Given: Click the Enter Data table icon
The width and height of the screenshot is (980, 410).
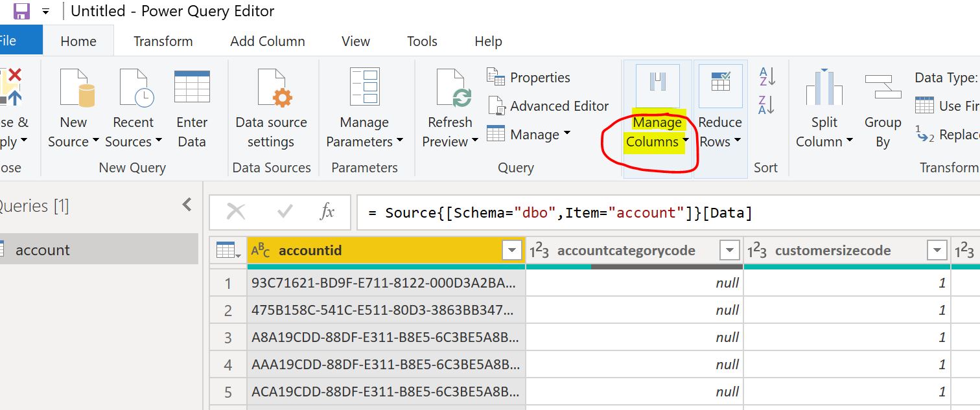Looking at the screenshot, I should 192,86.
